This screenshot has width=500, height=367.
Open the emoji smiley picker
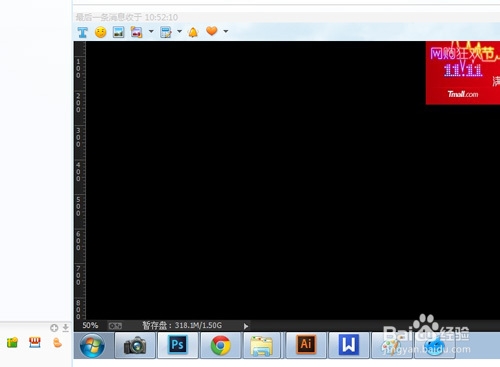(100, 32)
